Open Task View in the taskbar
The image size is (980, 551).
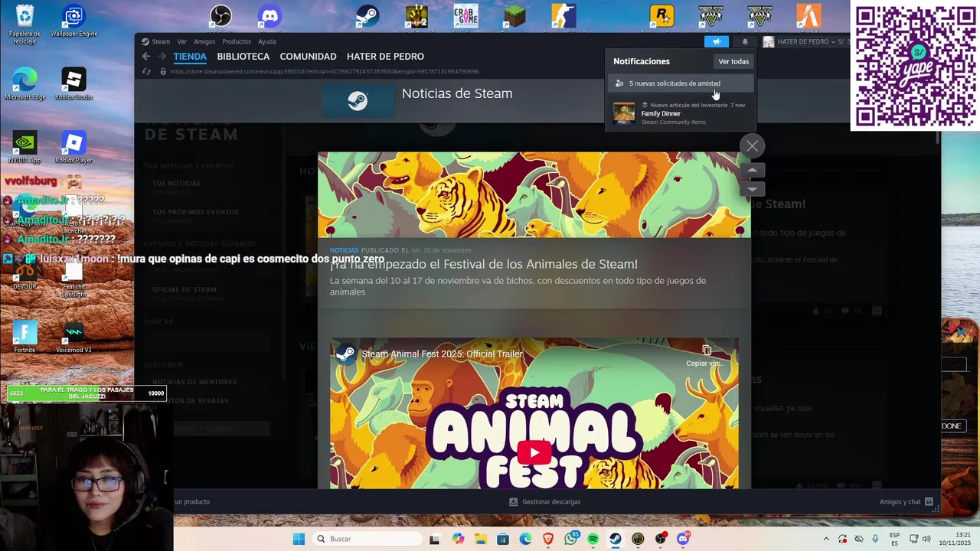point(435,539)
